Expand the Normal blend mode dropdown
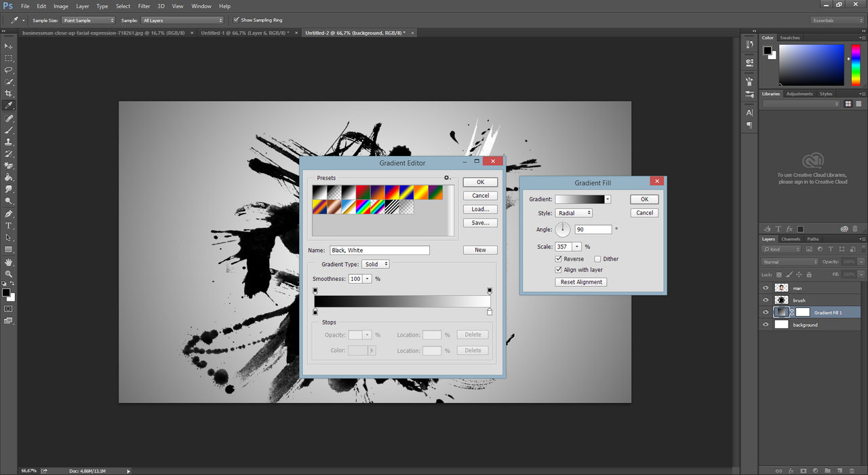 tap(790, 262)
